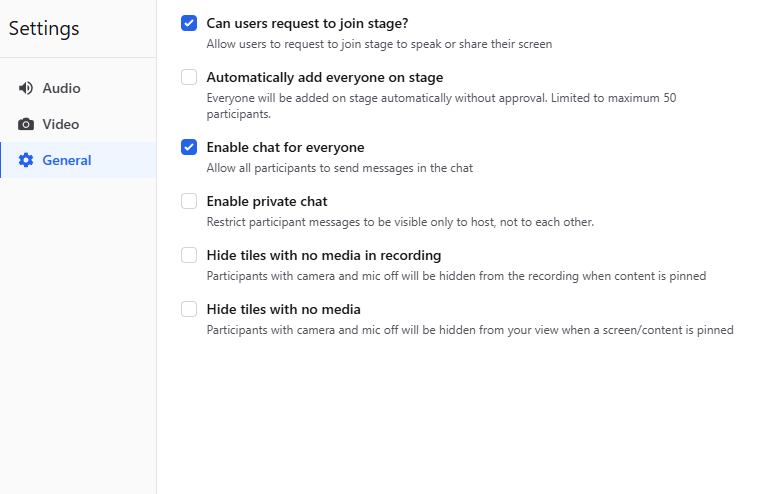Toggle the "Hide tiles with no media" checkbox
The width and height of the screenshot is (761, 494).
click(x=189, y=309)
